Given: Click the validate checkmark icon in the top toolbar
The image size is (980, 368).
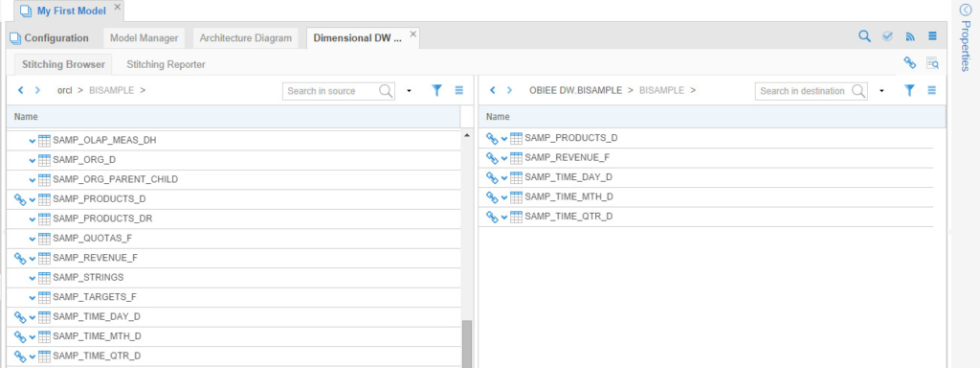Looking at the screenshot, I should click(887, 36).
